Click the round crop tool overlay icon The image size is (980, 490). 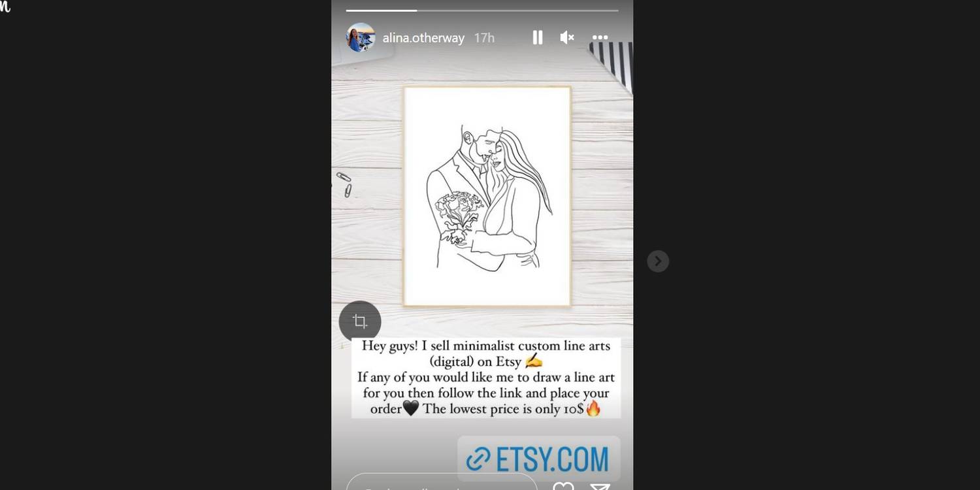[360, 321]
